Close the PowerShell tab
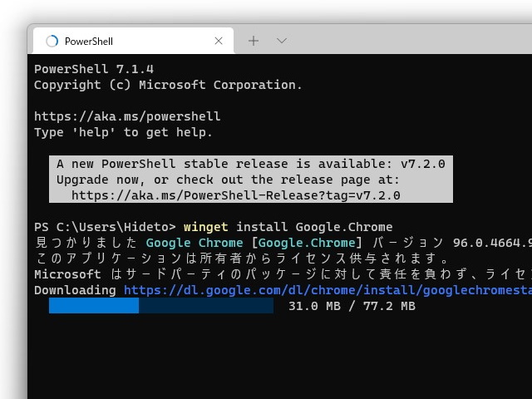Screen dimensions: 532x399 219,41
